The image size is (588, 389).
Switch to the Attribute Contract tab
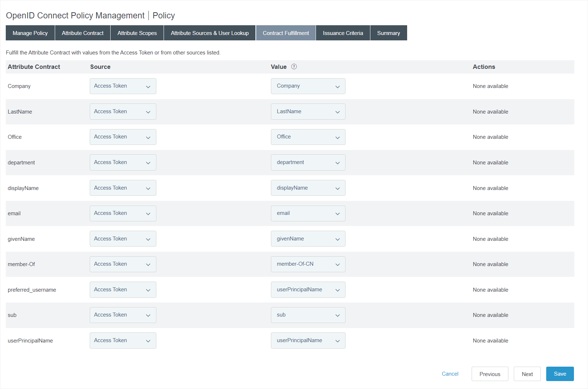[83, 33]
